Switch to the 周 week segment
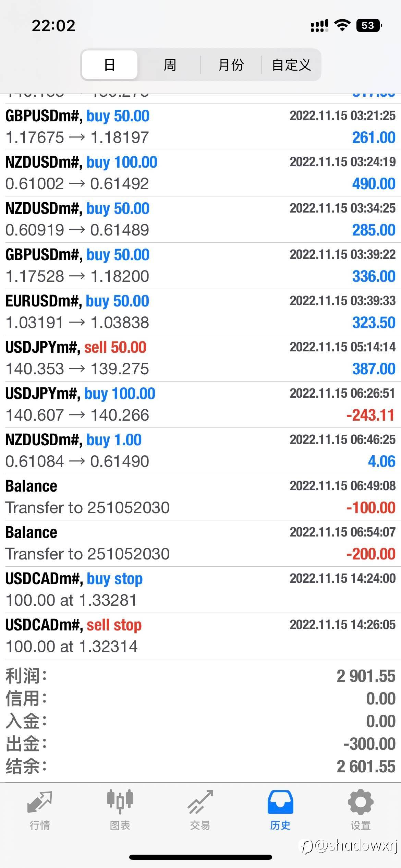 [x=170, y=65]
